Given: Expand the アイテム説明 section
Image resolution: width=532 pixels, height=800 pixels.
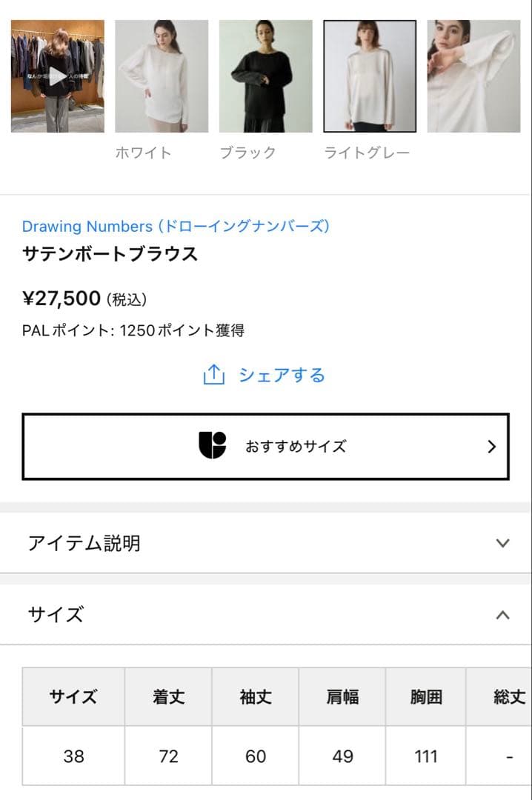Looking at the screenshot, I should [506, 543].
